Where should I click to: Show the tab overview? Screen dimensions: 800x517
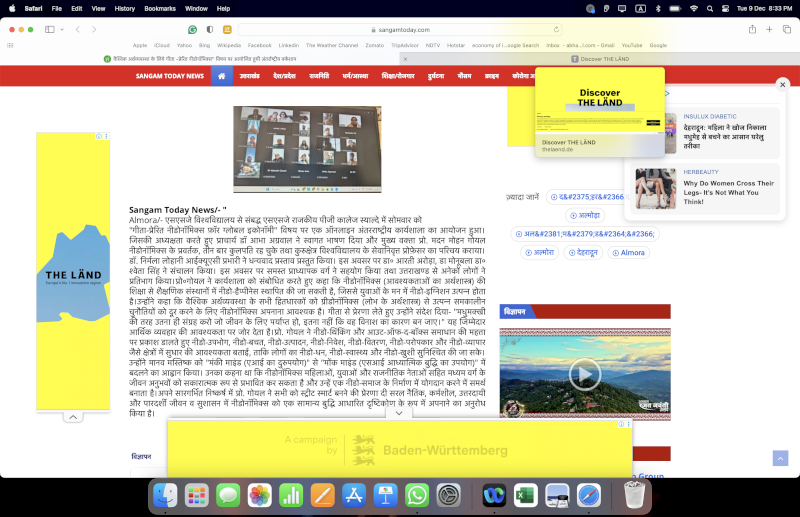pyautogui.click(x=787, y=30)
